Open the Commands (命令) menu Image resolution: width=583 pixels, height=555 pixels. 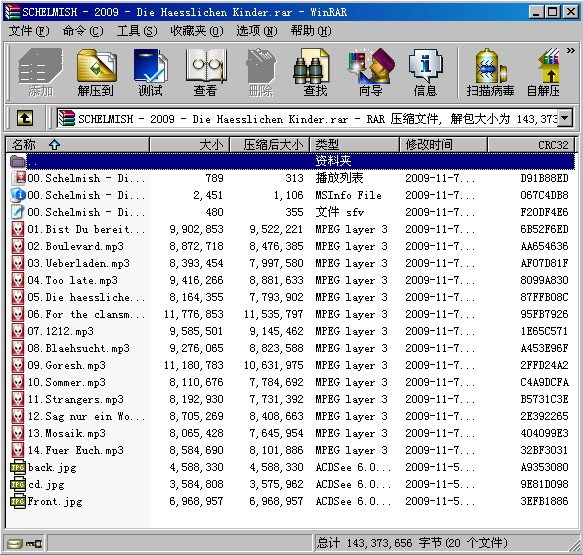point(83,31)
